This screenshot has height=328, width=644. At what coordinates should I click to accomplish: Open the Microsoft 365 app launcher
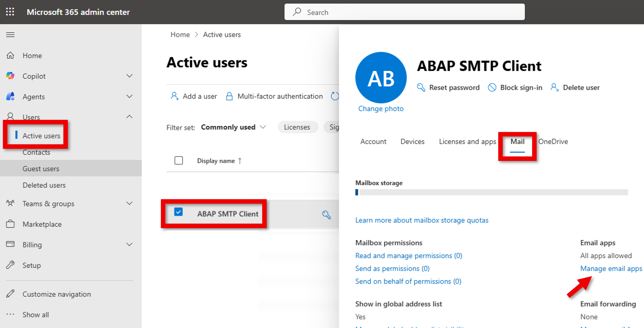(10, 12)
